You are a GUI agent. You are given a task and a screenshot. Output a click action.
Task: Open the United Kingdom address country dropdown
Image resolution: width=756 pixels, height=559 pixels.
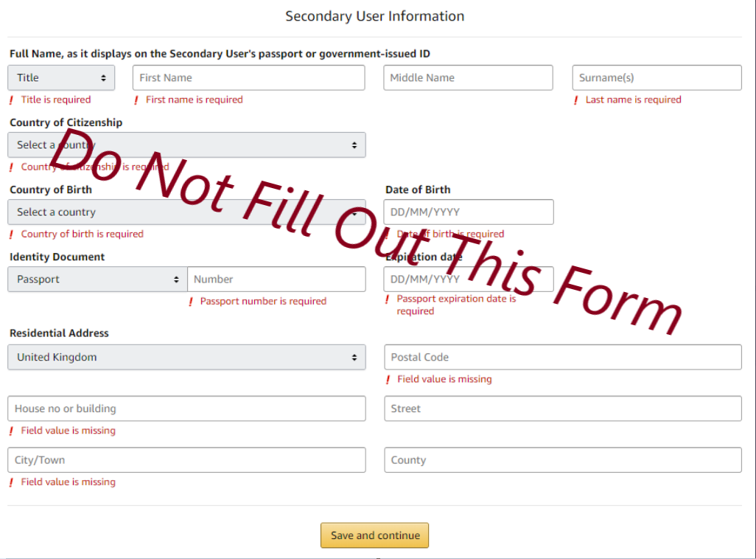(x=186, y=357)
